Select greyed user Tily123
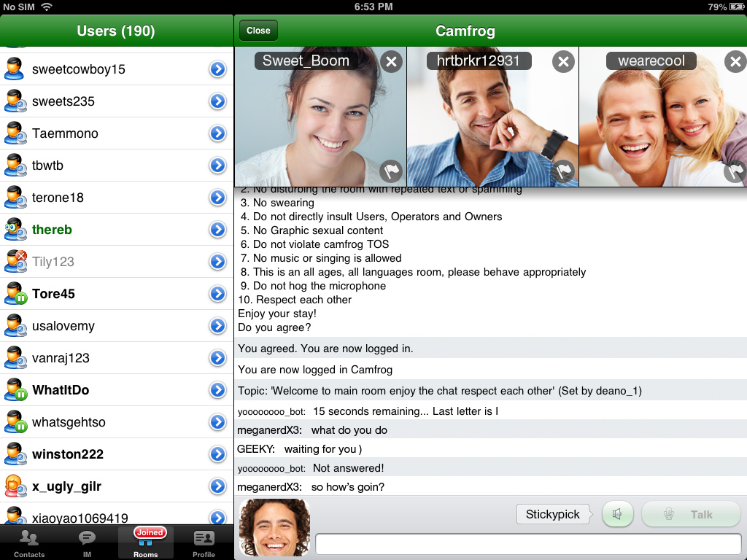The width and height of the screenshot is (747, 560). click(117, 262)
